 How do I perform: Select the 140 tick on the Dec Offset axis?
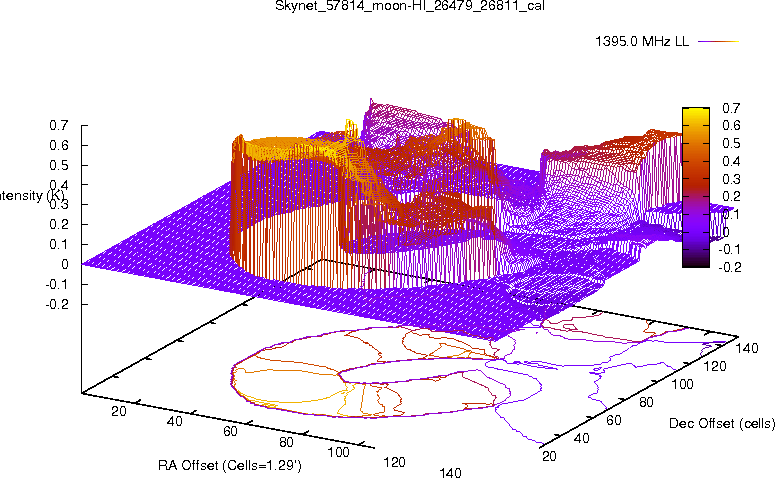747,348
